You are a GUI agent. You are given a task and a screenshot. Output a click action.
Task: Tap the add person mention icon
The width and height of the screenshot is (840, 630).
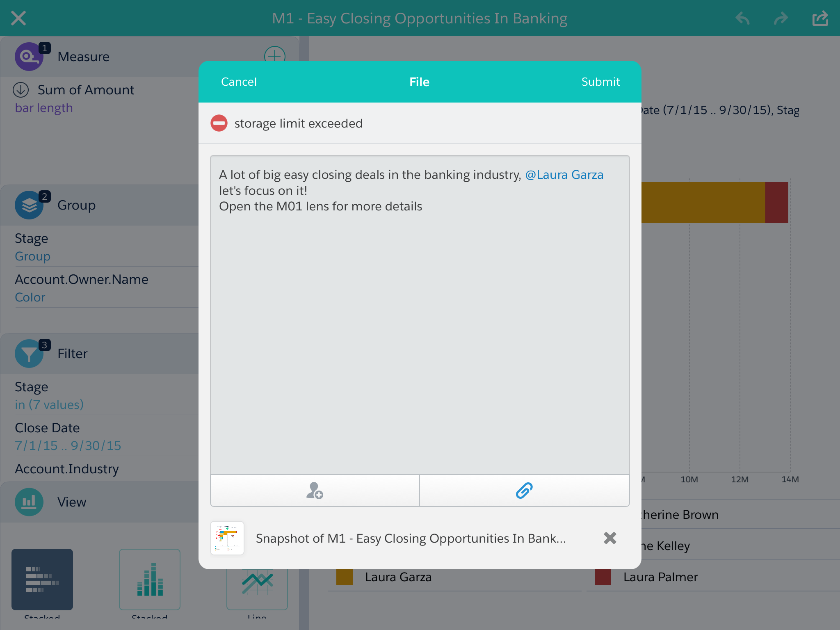pos(315,491)
